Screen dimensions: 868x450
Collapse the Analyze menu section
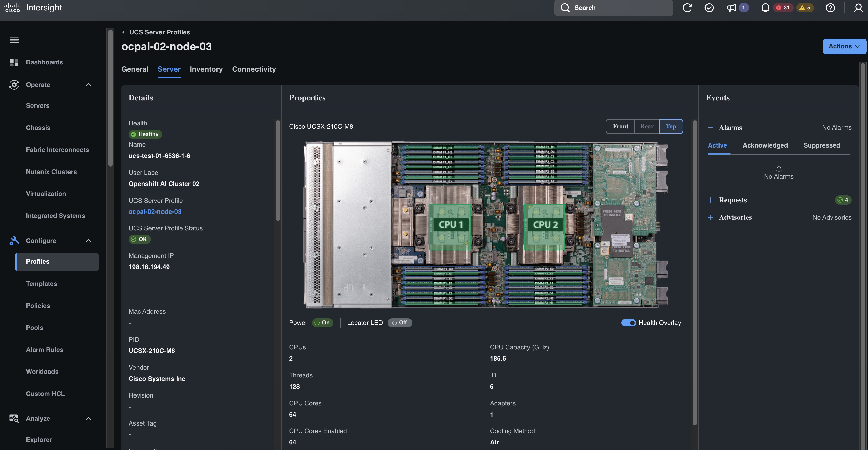click(88, 418)
